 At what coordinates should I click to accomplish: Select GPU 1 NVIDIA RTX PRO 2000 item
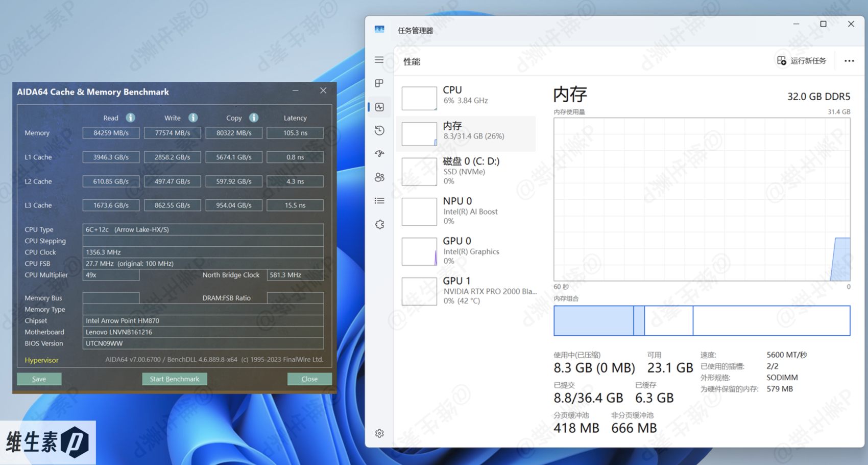[466, 291]
